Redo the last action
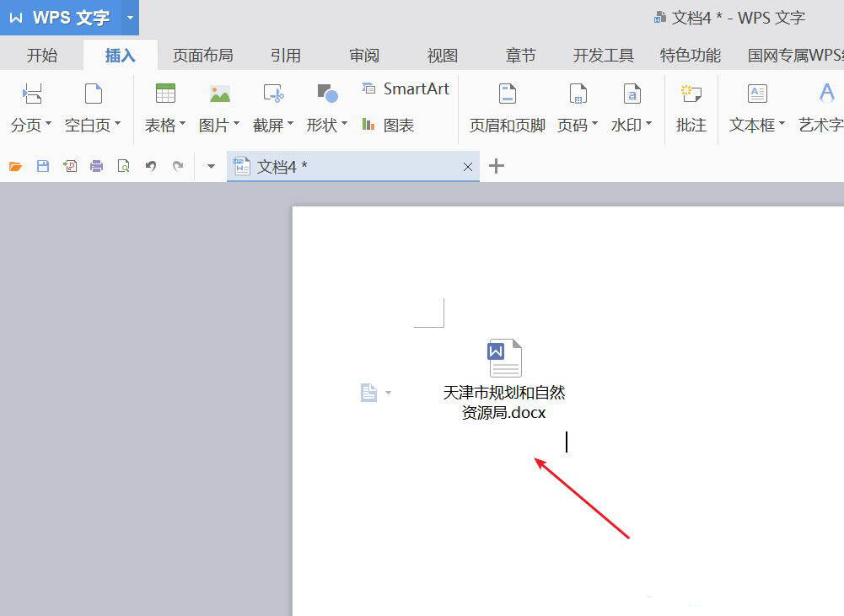Viewport: 844px width, 616px height. 178,166
